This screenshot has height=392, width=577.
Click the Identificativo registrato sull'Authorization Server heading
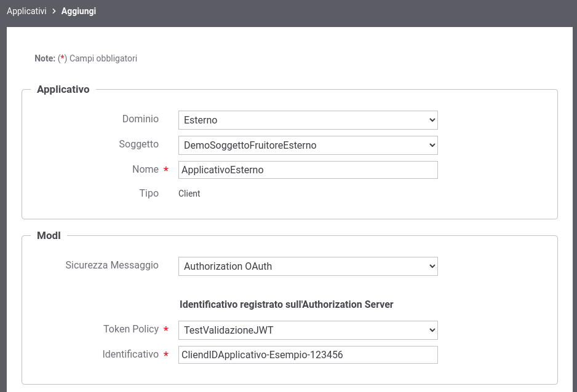(x=286, y=305)
